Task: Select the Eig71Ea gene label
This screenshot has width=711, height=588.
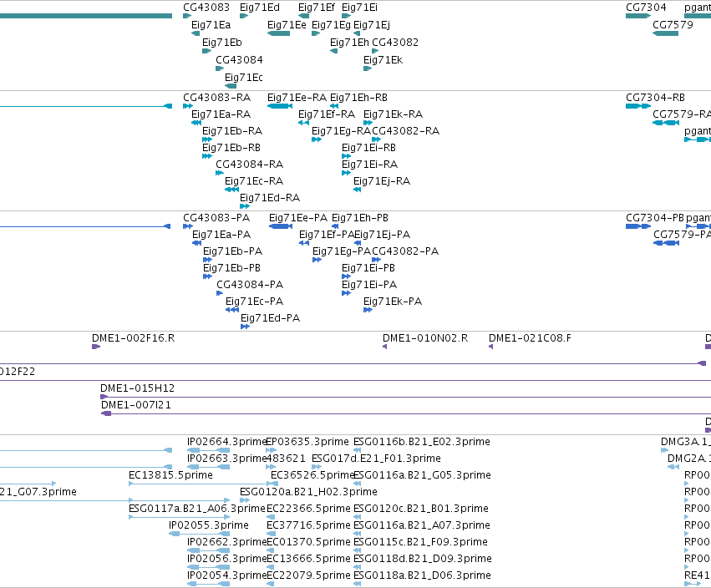Action: point(211,25)
